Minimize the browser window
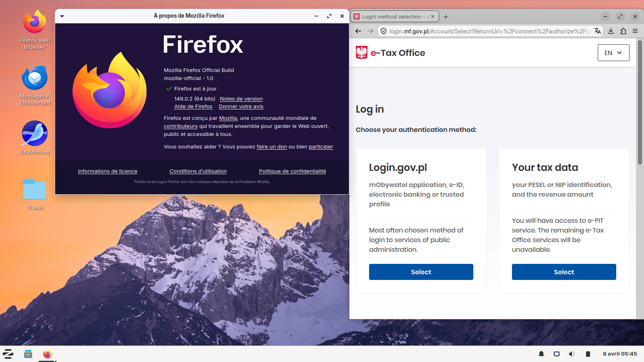 coord(605,16)
